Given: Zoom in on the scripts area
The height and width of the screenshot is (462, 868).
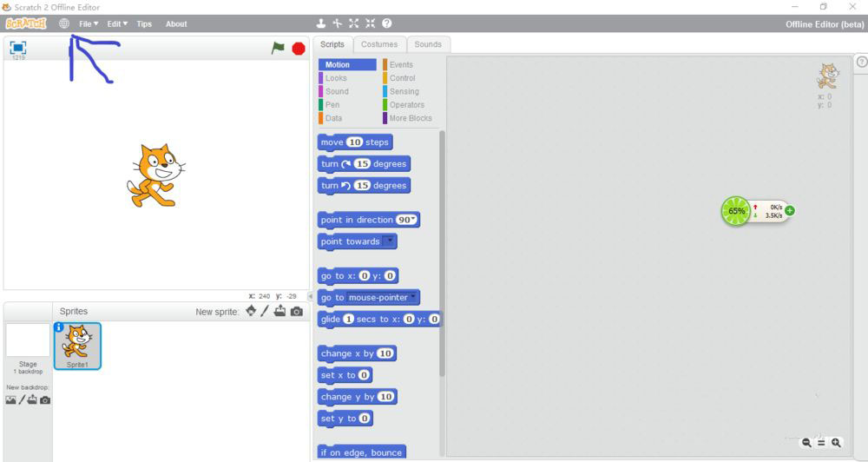Looking at the screenshot, I should [836, 443].
